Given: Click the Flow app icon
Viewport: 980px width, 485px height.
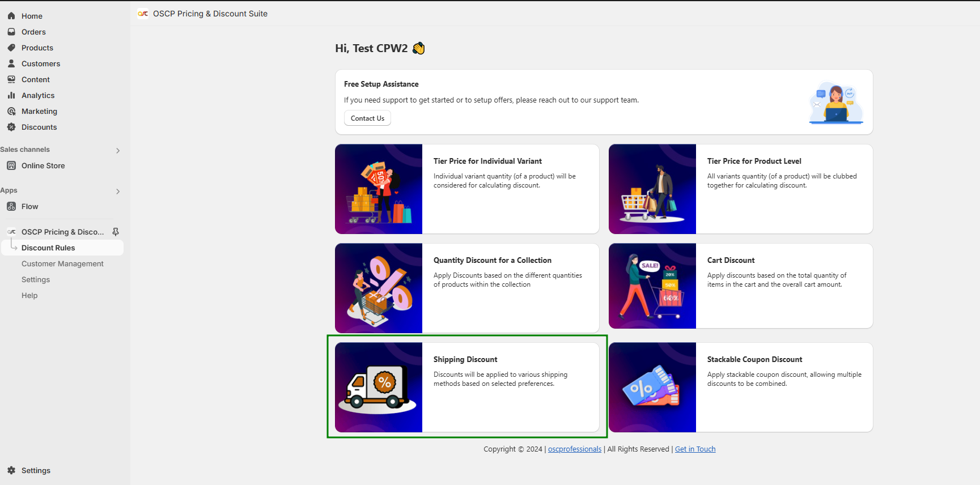Looking at the screenshot, I should 11,206.
